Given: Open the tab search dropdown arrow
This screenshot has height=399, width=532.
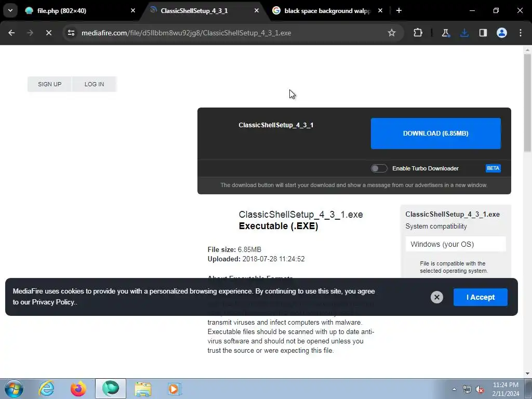Looking at the screenshot, I should [10, 10].
